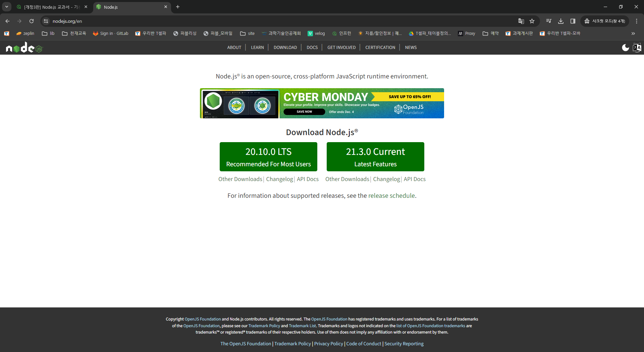
Task: Open the lib bookmarks folder
Action: [48, 34]
